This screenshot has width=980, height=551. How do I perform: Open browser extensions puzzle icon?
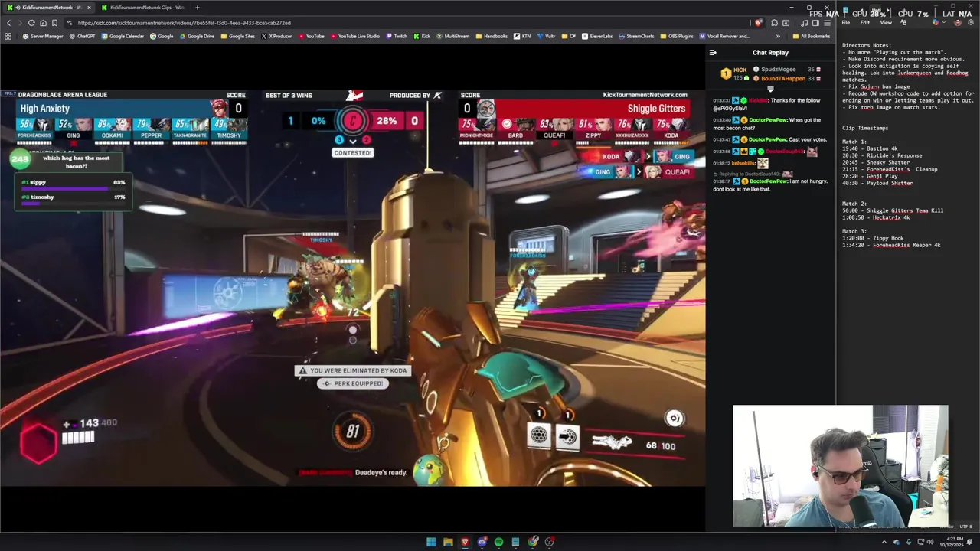click(x=774, y=23)
